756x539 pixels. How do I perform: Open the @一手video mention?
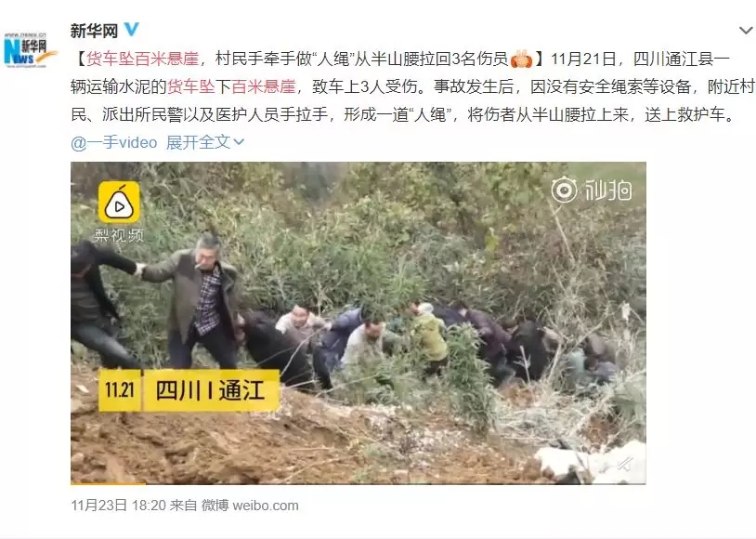pyautogui.click(x=114, y=142)
